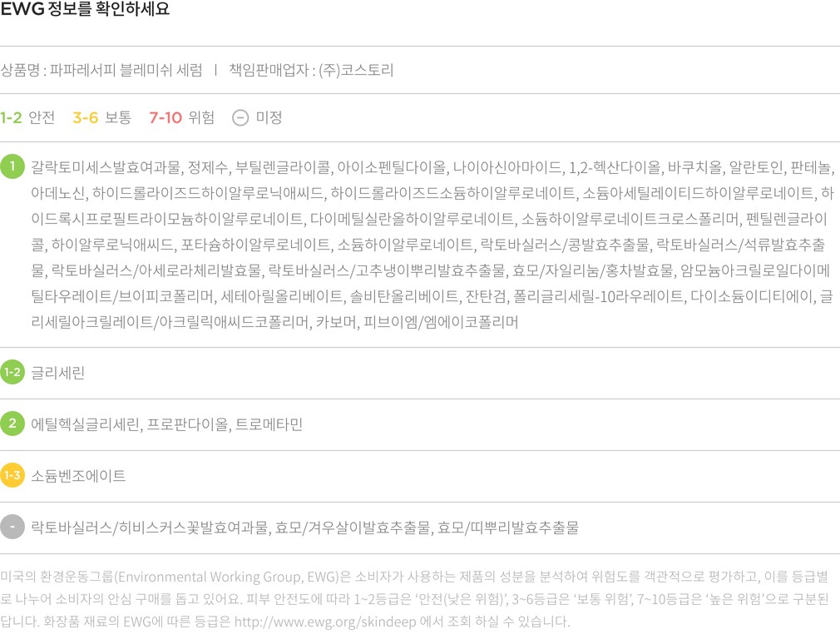Click the circled minus icon beside 미정
This screenshot has width=840, height=639.
click(240, 117)
